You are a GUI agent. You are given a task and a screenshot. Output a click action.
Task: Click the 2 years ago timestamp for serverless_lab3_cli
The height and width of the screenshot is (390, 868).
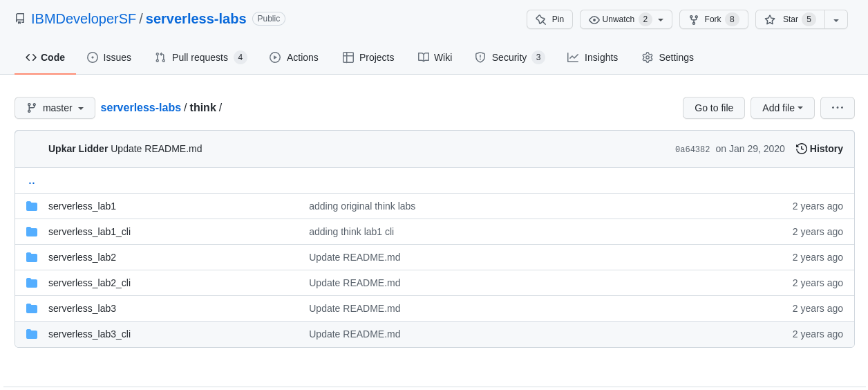pos(818,334)
